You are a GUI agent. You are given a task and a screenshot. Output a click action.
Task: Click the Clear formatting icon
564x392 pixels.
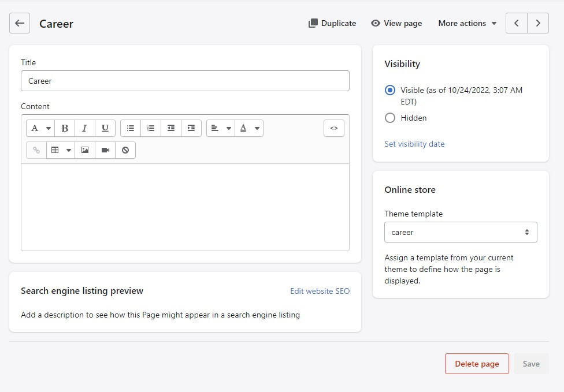[x=125, y=150]
